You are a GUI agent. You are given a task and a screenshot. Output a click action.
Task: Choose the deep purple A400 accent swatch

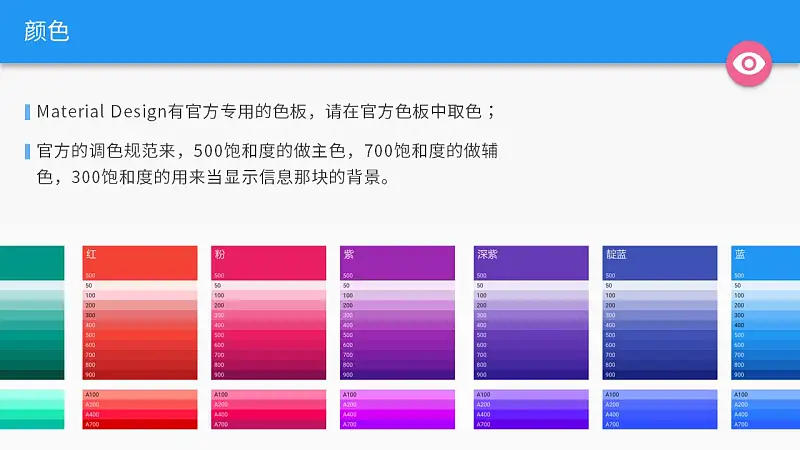[531, 414]
